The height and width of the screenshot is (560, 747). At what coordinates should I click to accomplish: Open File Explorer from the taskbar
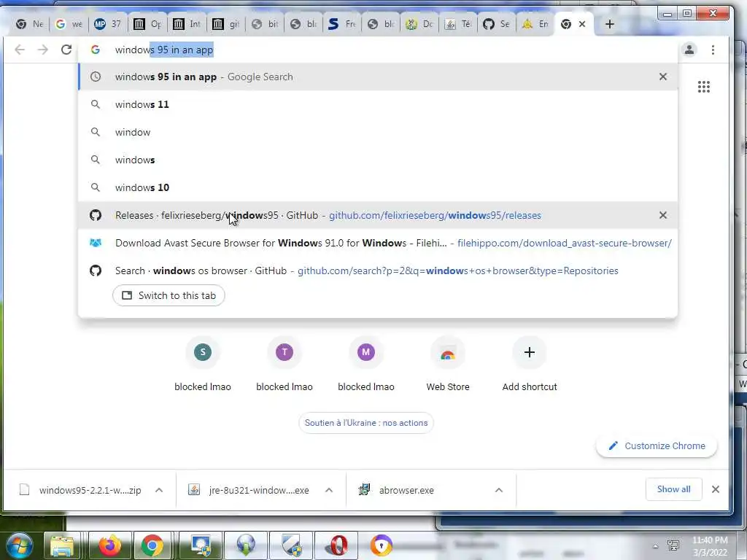coord(62,545)
